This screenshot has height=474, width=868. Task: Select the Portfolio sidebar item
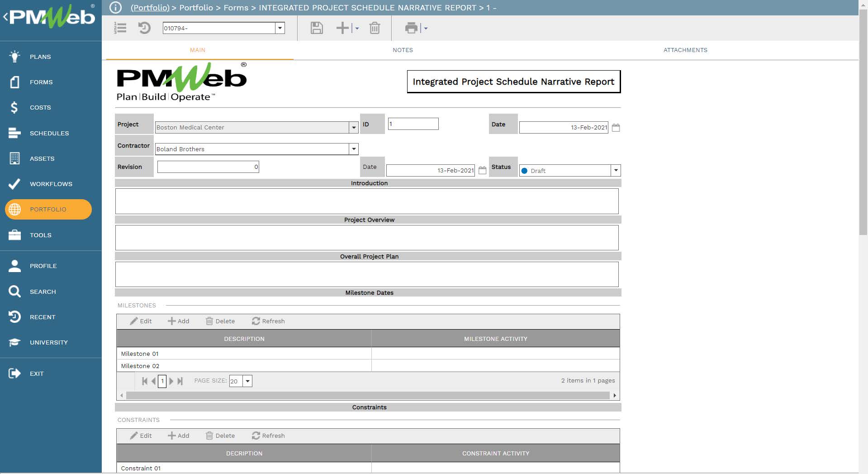[x=48, y=209]
